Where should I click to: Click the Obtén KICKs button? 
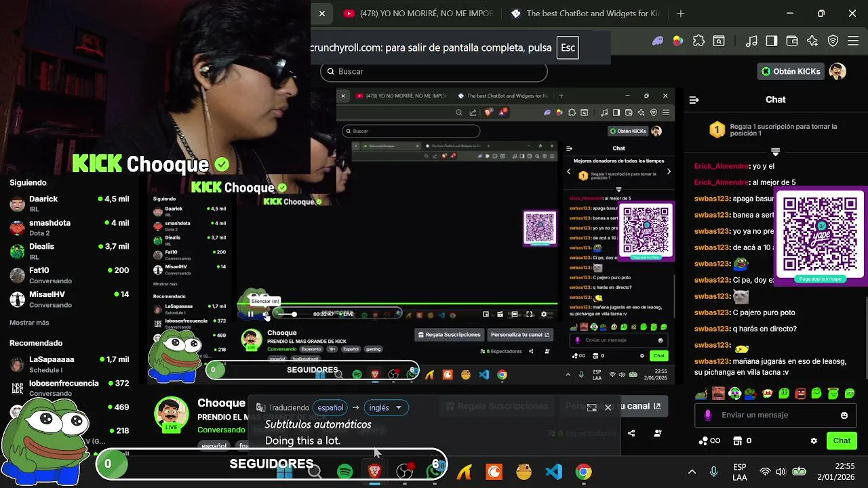pyautogui.click(x=790, y=71)
